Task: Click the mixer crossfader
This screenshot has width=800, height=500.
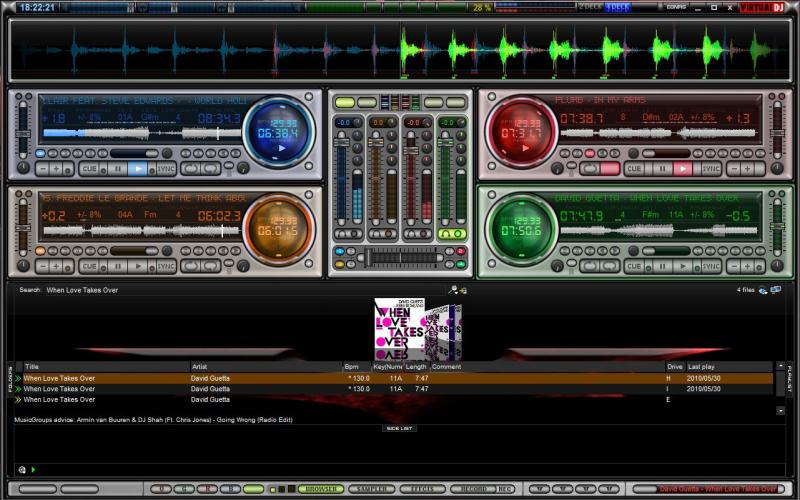Action: pos(401,258)
